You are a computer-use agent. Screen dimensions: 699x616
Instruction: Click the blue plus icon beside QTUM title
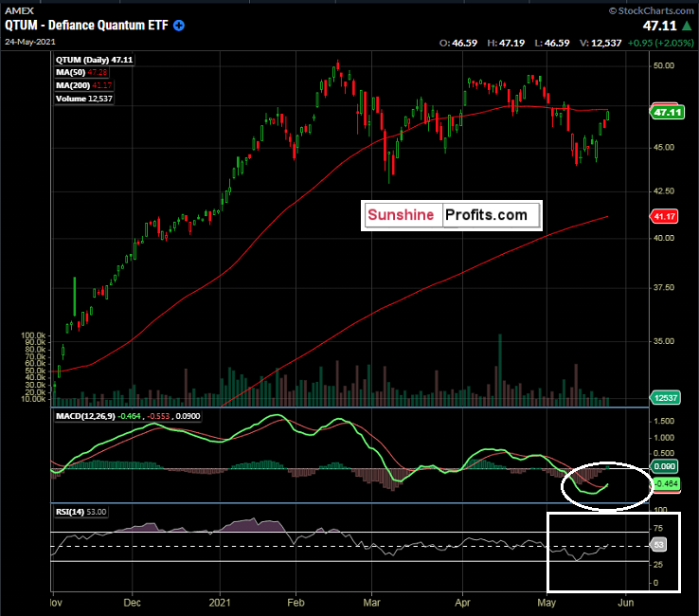pyautogui.click(x=179, y=26)
